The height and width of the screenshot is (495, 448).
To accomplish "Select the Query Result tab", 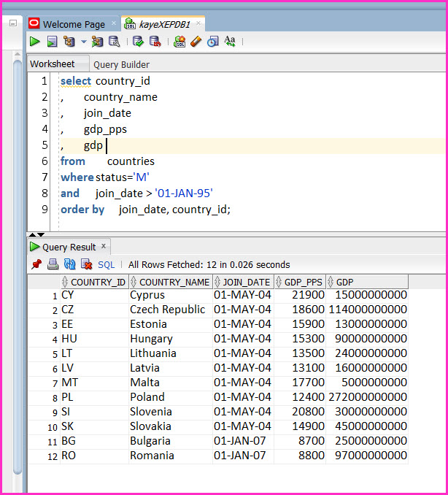I will (x=69, y=247).
